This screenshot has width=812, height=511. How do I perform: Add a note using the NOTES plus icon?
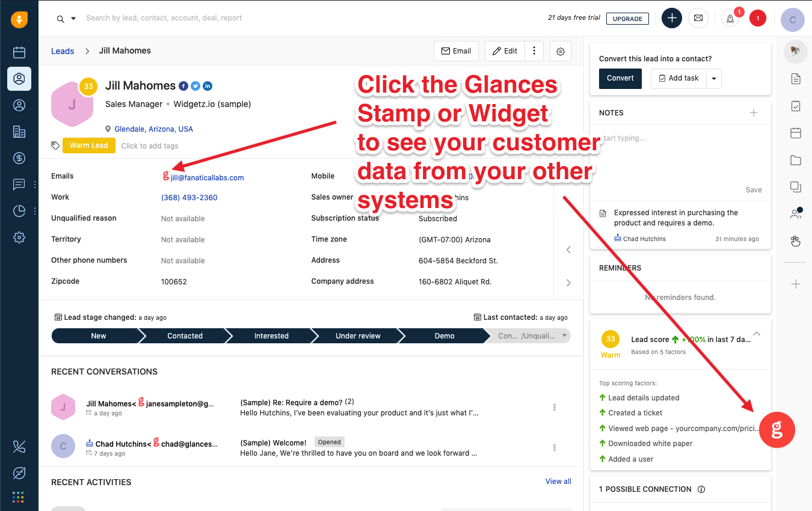point(754,112)
